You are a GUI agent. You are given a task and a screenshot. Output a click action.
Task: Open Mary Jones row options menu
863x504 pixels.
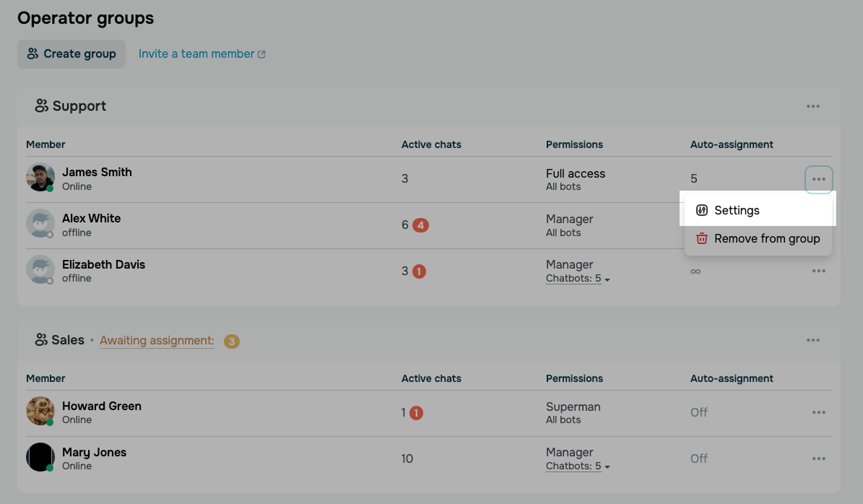point(818,459)
